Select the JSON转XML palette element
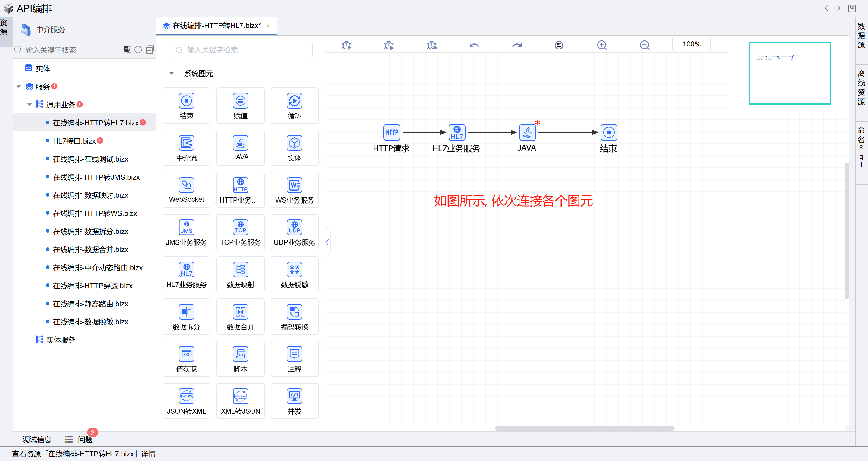Image resolution: width=868 pixels, height=461 pixels. coord(186,401)
